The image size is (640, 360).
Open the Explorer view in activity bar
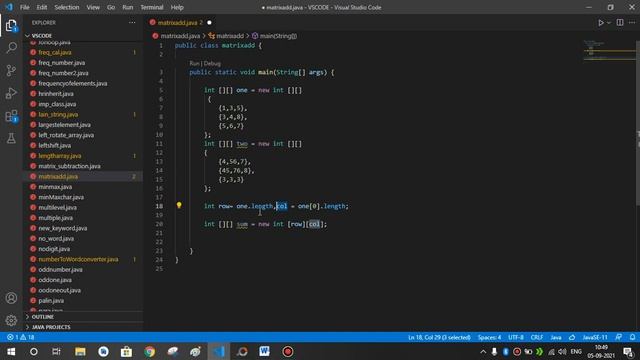[x=11, y=25]
